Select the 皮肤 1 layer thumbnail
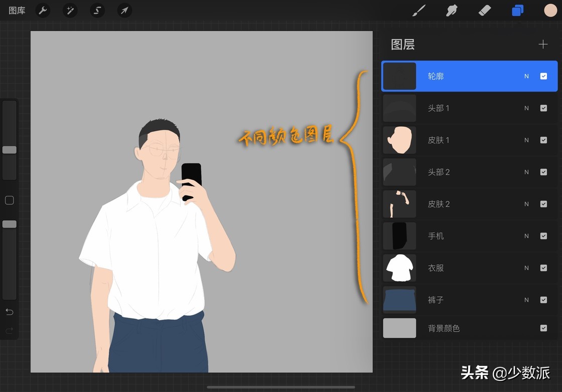Screen dimensions: 562x392 point(399,140)
